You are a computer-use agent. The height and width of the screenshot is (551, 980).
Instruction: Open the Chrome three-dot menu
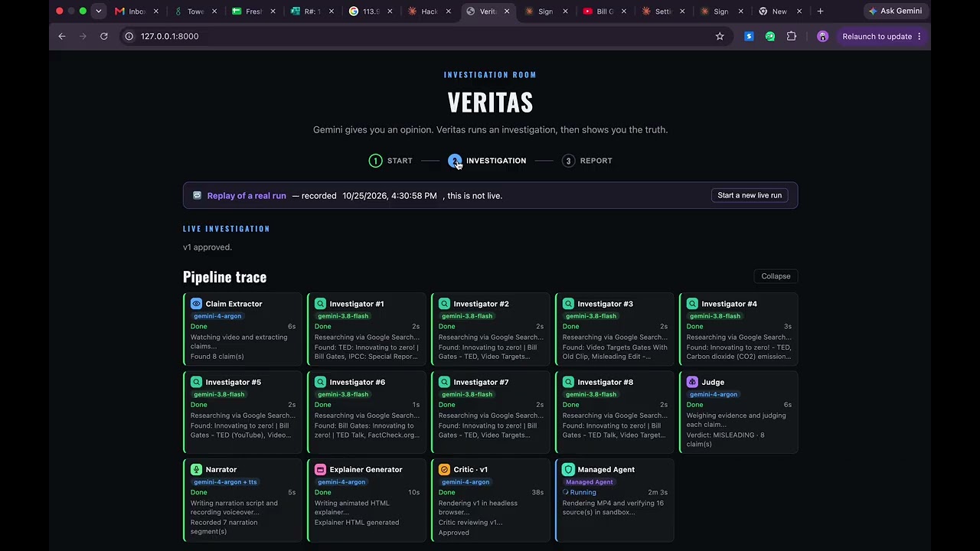point(919,36)
